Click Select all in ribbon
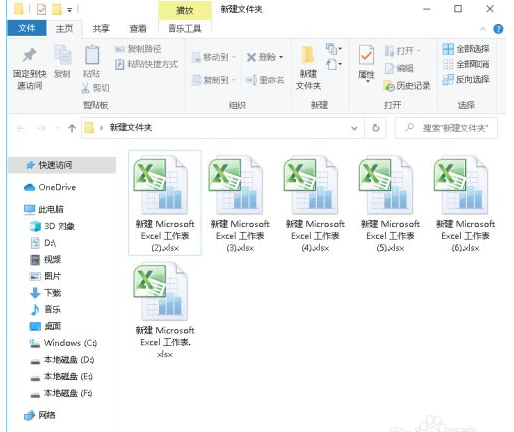 pos(466,49)
